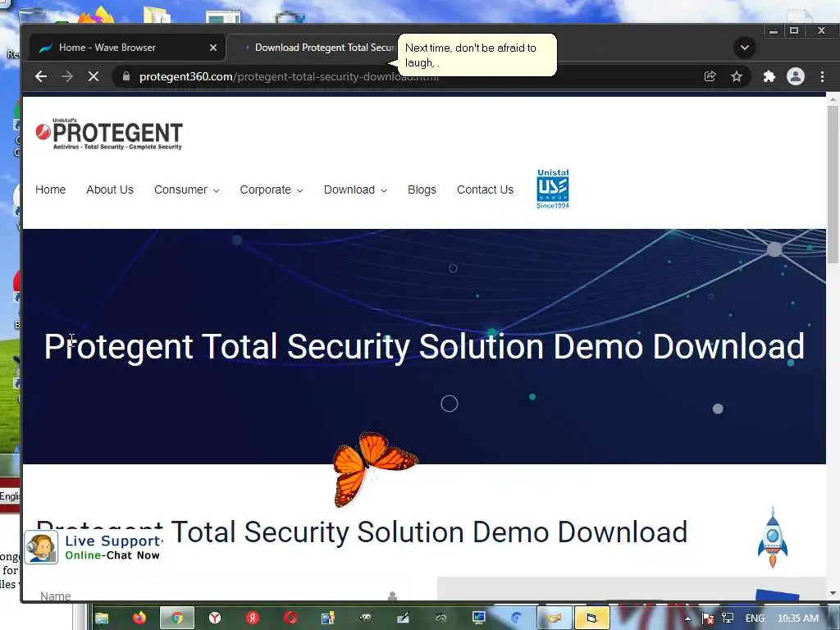The image size is (840, 630).
Task: Select the Chrome taskbar button
Action: coord(177,619)
